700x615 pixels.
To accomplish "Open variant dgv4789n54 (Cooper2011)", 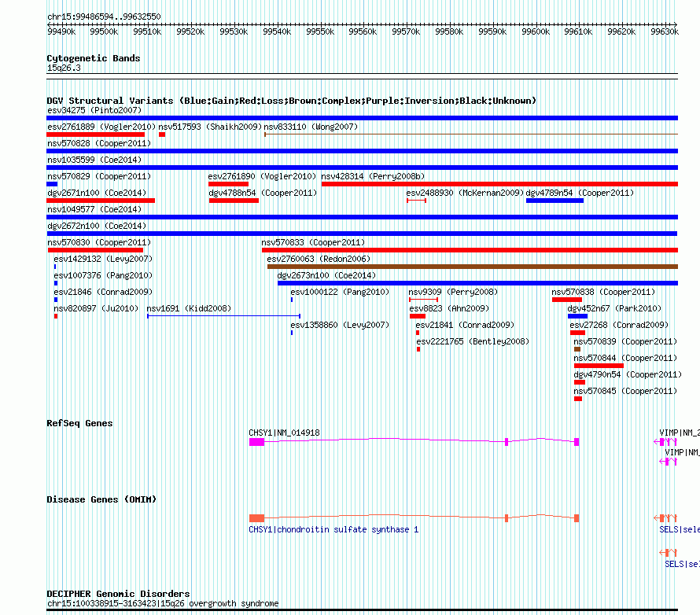I will (x=580, y=193).
